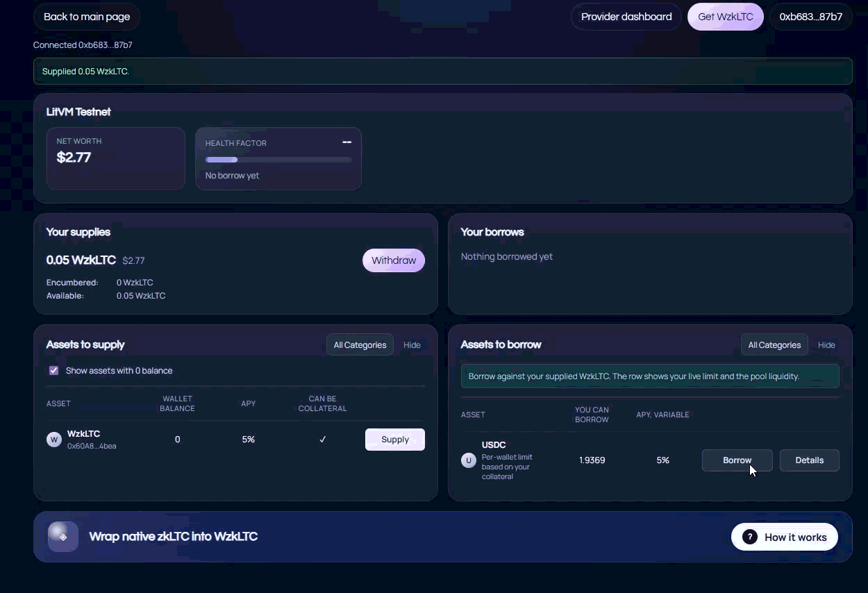Image resolution: width=868 pixels, height=593 pixels.
Task: Hide the Assets to supply panel
Action: click(412, 344)
